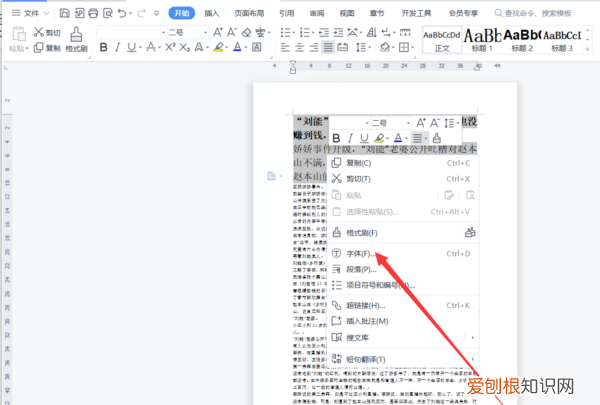Click the sort icon in ribbon
The width and height of the screenshot is (600, 405).
[x=372, y=33]
